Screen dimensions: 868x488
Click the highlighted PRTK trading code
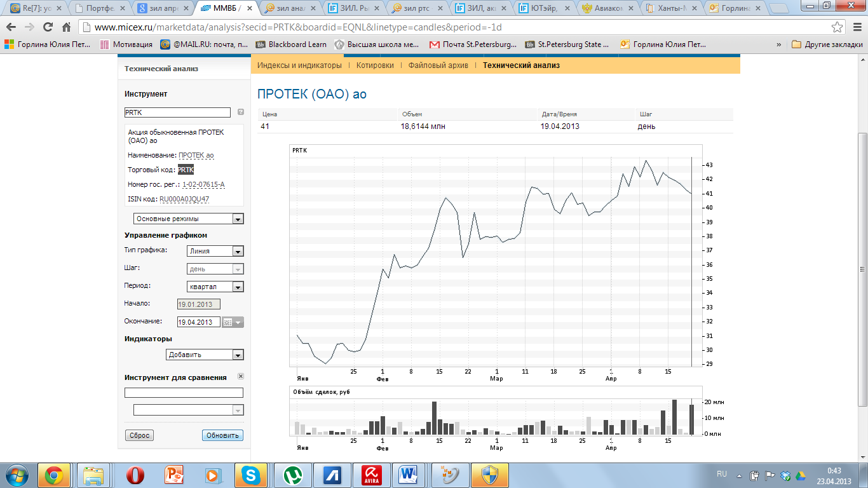pos(186,170)
